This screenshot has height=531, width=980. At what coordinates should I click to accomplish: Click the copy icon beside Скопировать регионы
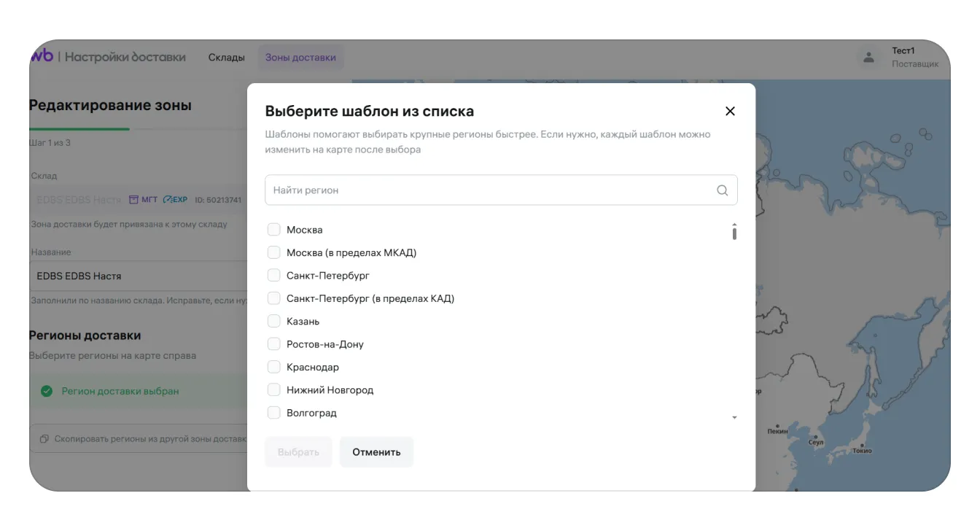44,439
